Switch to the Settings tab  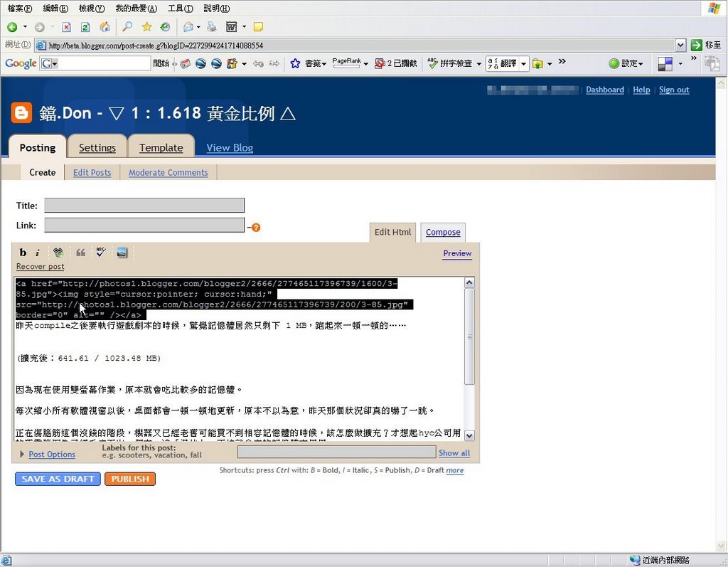(x=97, y=147)
